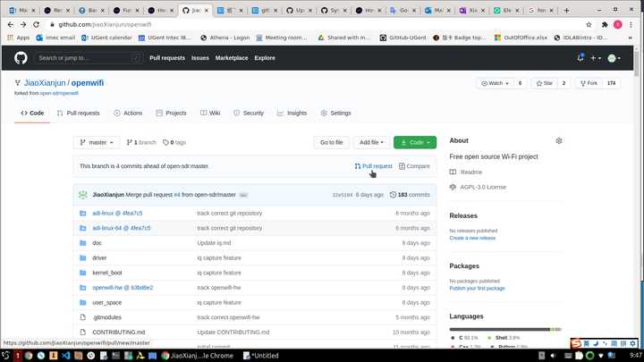Click the Go to file button
Viewport: 644px width, 362px height.
(x=332, y=142)
